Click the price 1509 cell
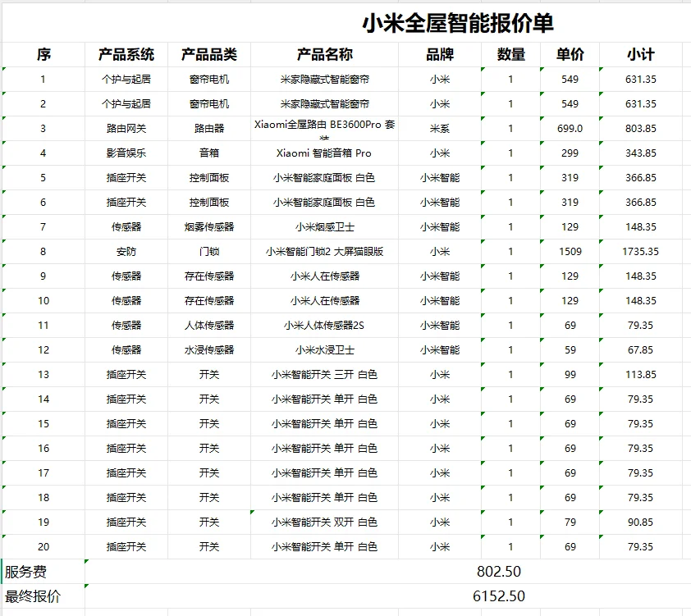The height and width of the screenshot is (616, 691). [570, 252]
